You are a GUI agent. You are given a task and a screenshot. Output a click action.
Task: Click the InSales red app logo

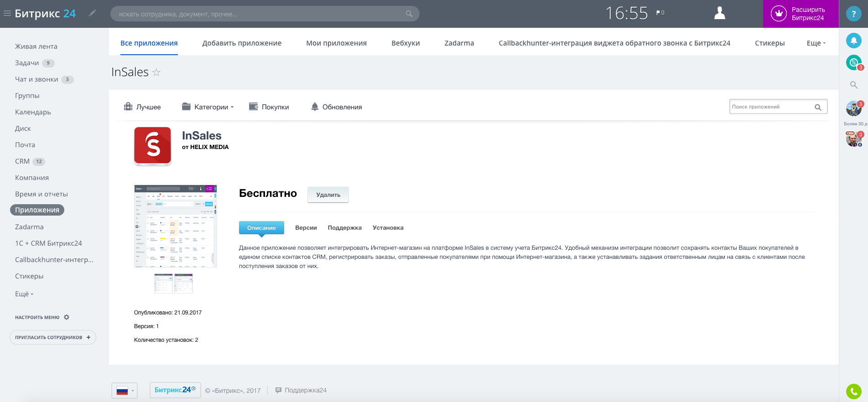(x=153, y=145)
